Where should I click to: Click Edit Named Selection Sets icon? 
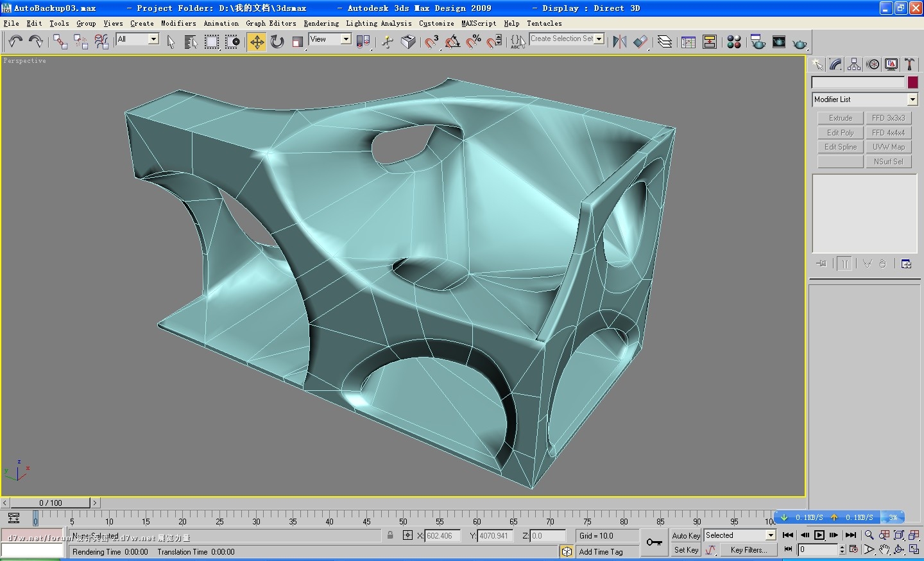[x=518, y=42]
